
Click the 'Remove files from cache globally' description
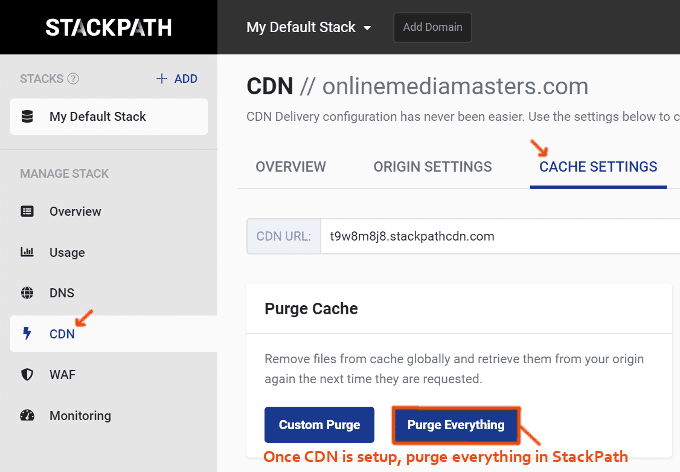[x=454, y=369]
